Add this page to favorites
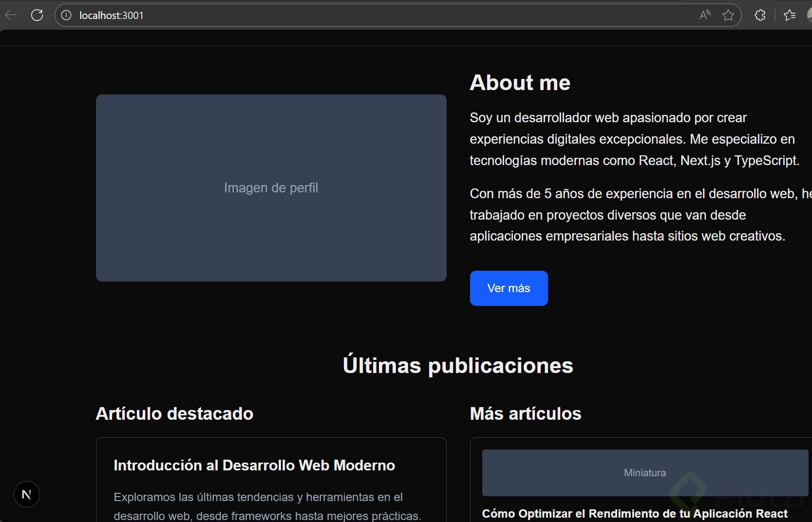The width and height of the screenshot is (812, 522). [x=728, y=15]
